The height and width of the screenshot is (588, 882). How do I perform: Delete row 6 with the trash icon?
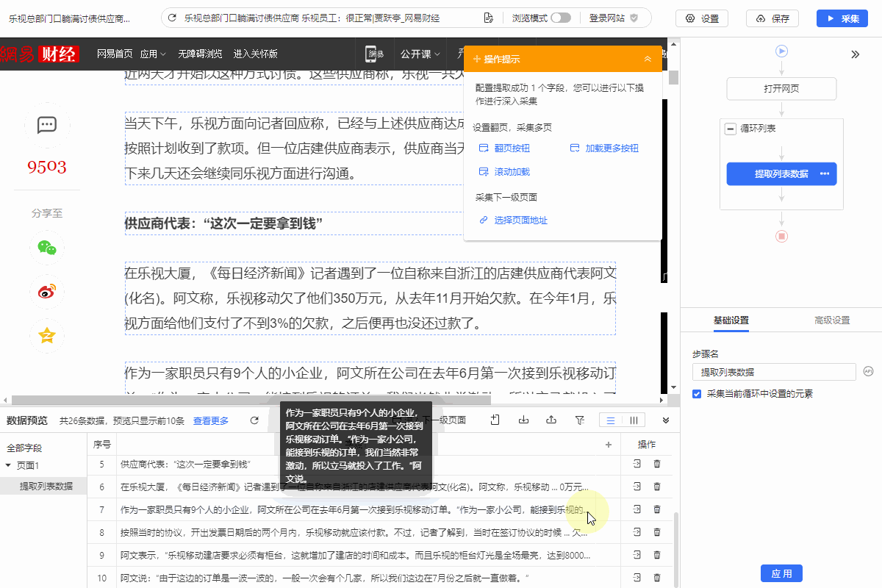657,486
